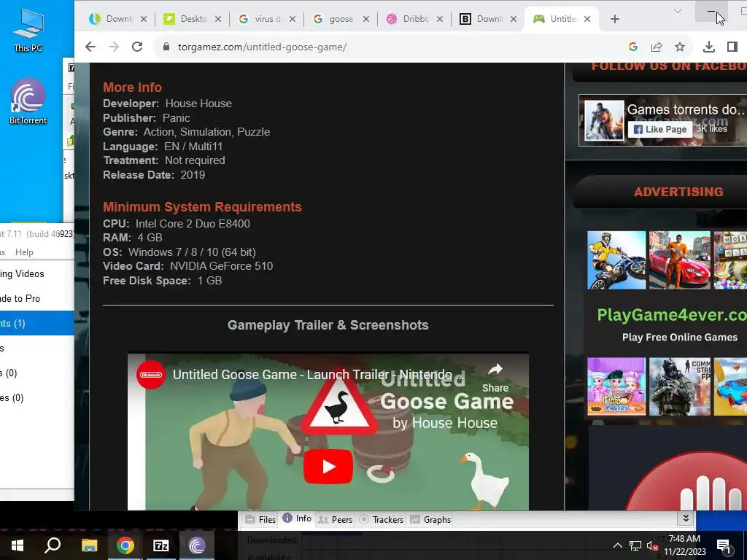Image resolution: width=747 pixels, height=560 pixels.
Task: Expand tab search chevron in Chrome
Action: [678, 11]
